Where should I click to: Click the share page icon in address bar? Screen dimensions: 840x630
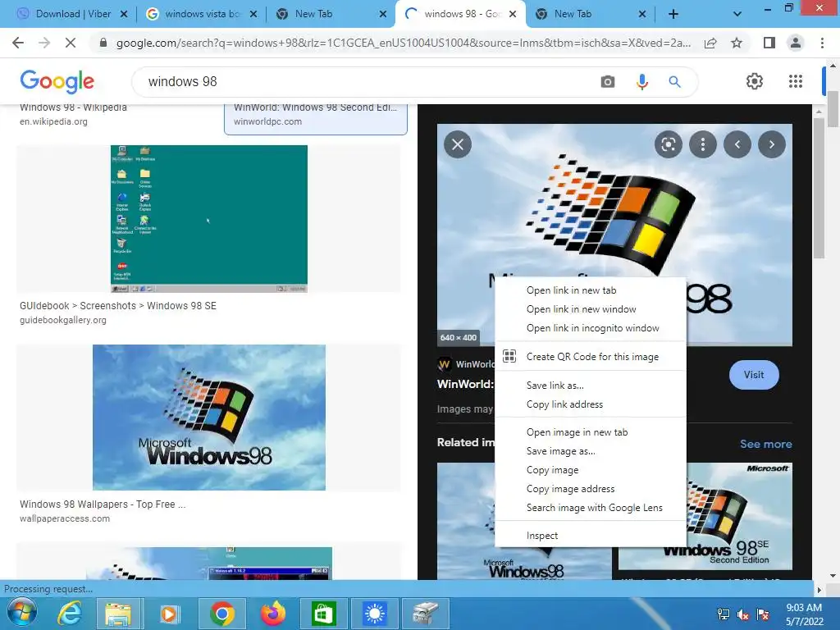click(710, 43)
